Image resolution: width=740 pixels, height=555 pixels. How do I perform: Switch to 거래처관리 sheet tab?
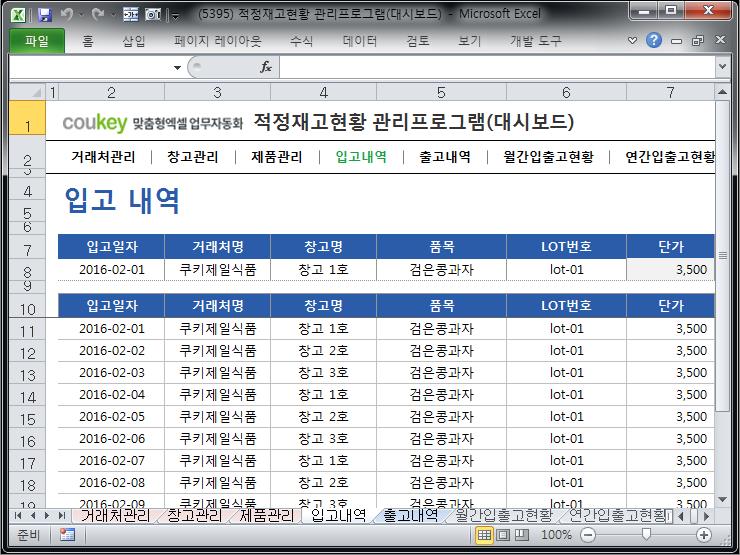115,515
